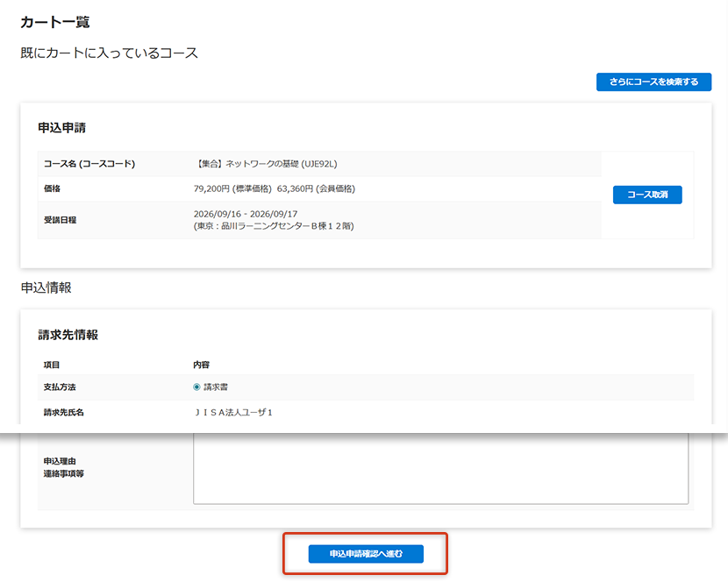This screenshot has height=582, width=728.
Task: Focus the 申込理由 連絡事項等 text area
Action: [x=440, y=470]
